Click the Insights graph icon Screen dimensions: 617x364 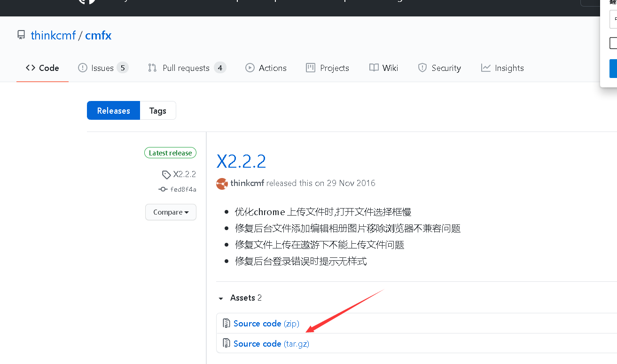486,68
